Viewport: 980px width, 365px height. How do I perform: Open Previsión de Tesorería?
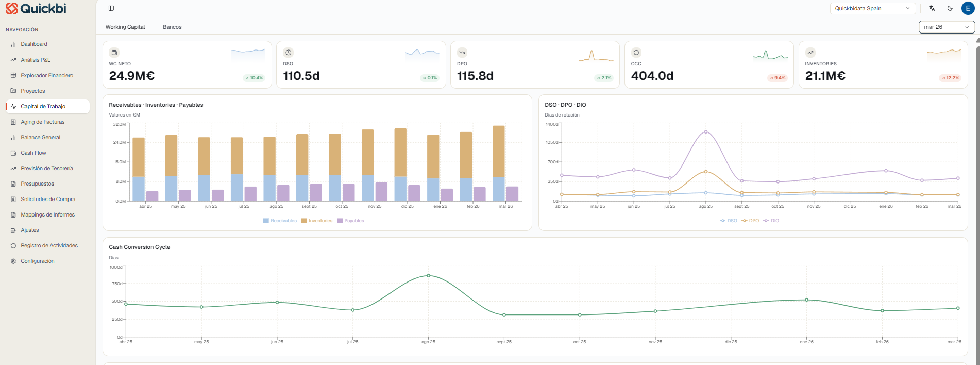(47, 168)
